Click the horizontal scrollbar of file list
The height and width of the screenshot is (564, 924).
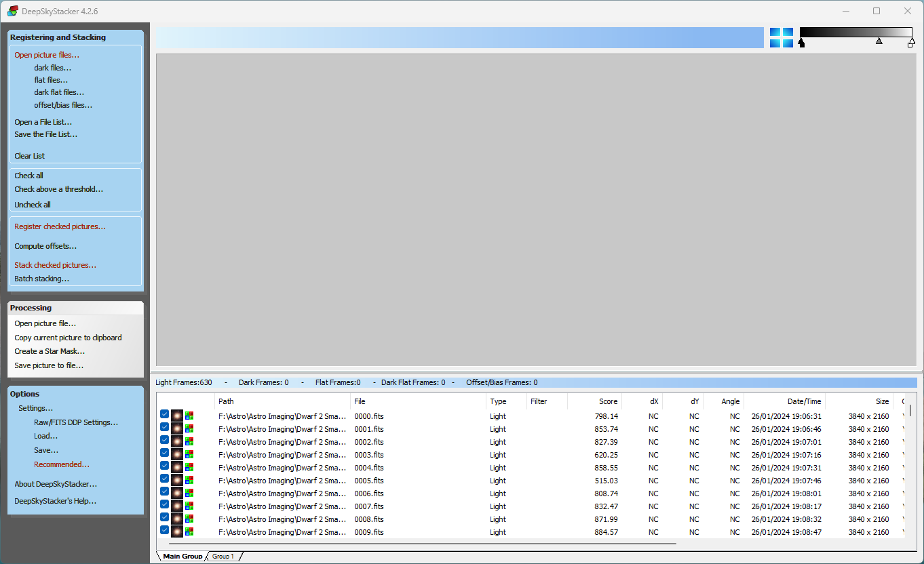pos(423,544)
